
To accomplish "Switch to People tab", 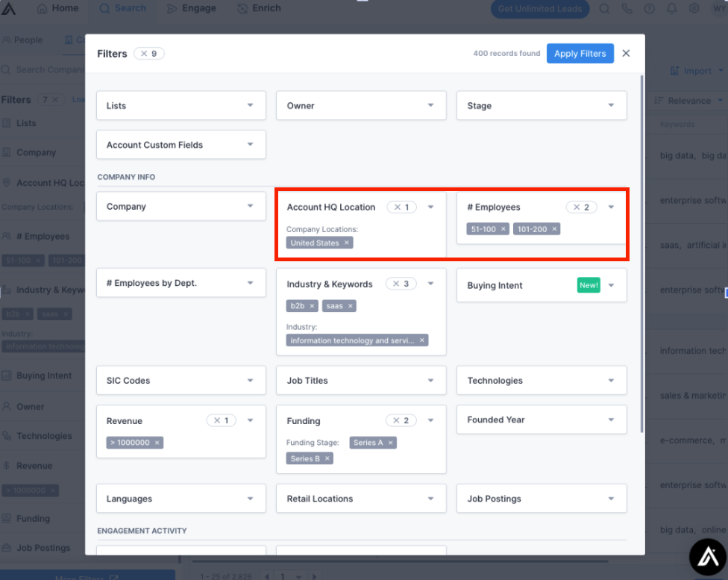I will (23, 40).
